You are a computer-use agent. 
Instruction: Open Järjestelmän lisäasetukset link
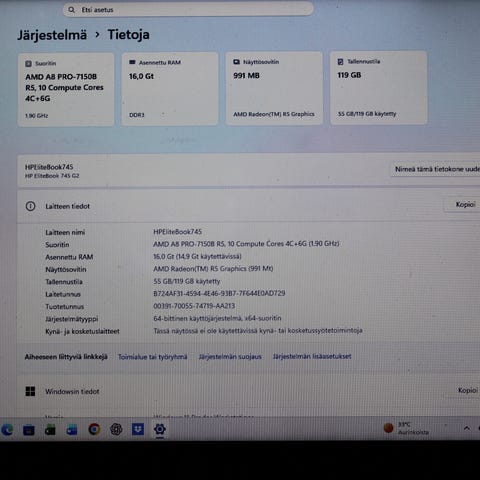coord(312,356)
